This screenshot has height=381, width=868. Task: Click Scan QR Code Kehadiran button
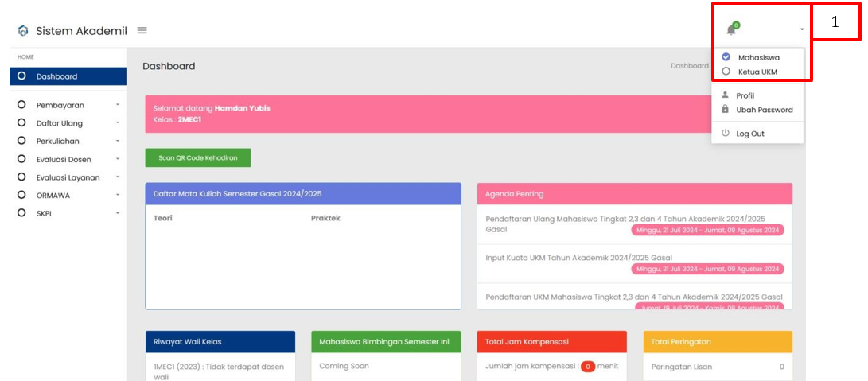coord(197,157)
